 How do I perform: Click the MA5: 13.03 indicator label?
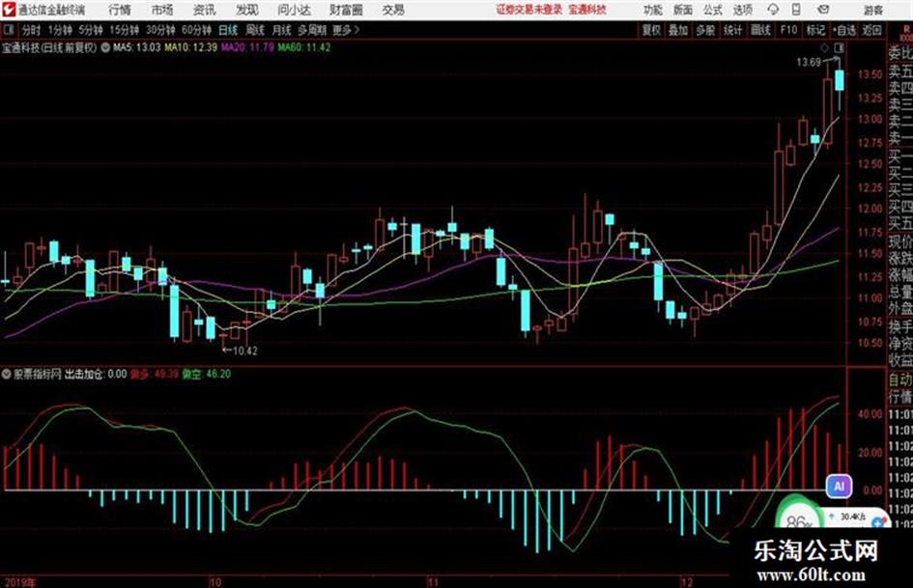tap(136, 47)
